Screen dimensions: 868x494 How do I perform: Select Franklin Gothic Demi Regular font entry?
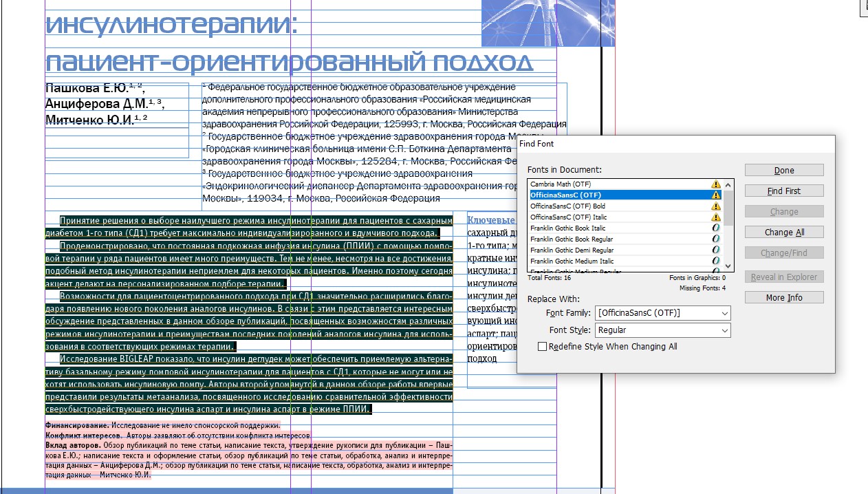(571, 250)
